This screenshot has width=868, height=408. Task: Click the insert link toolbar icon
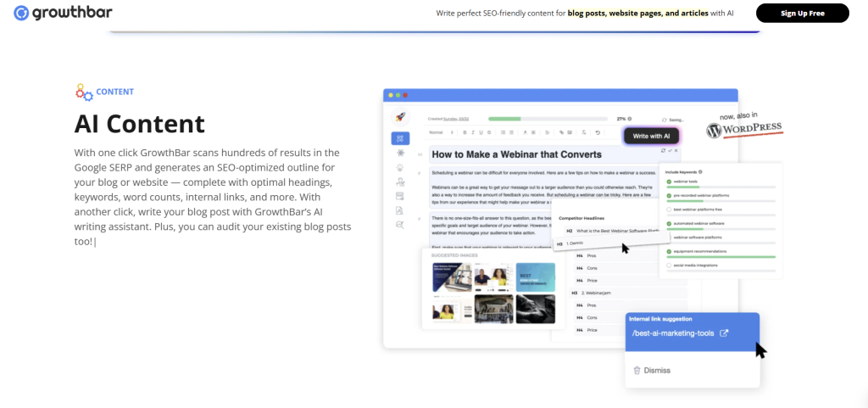tap(561, 132)
